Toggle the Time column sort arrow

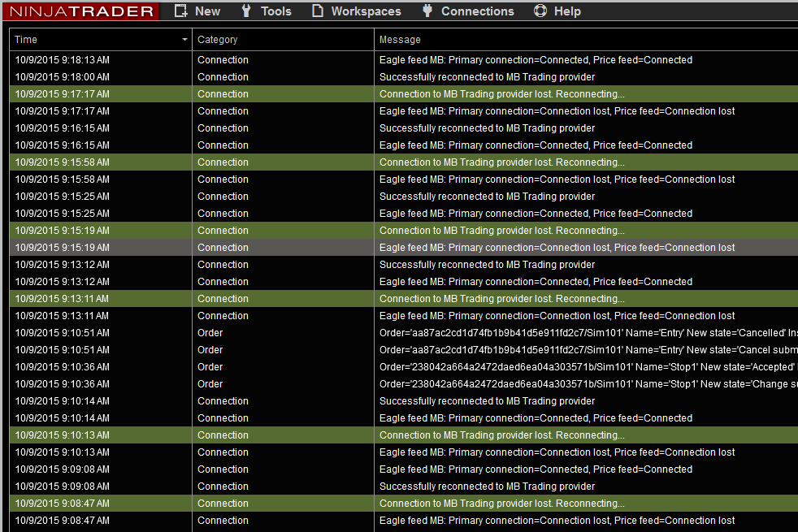coord(184,40)
